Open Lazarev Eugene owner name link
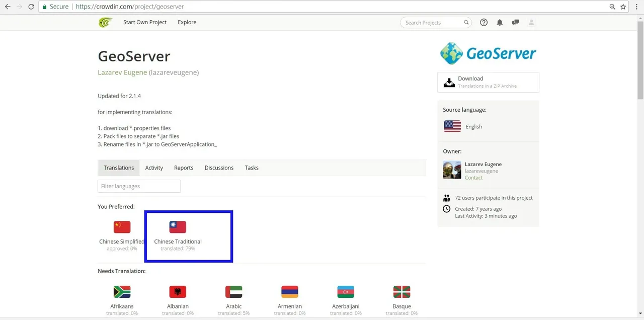 coord(483,164)
